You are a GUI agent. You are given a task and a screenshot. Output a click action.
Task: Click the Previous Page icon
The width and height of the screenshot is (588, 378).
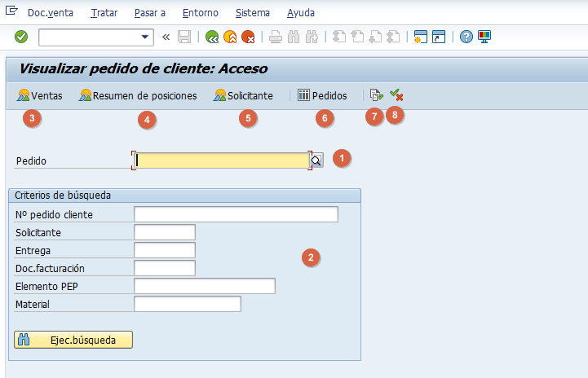[x=357, y=37]
